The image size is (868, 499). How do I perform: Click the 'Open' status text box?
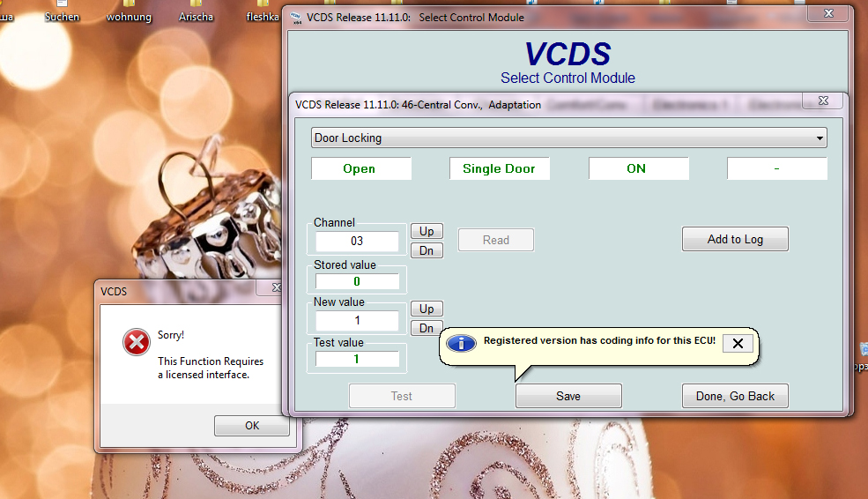(x=361, y=168)
